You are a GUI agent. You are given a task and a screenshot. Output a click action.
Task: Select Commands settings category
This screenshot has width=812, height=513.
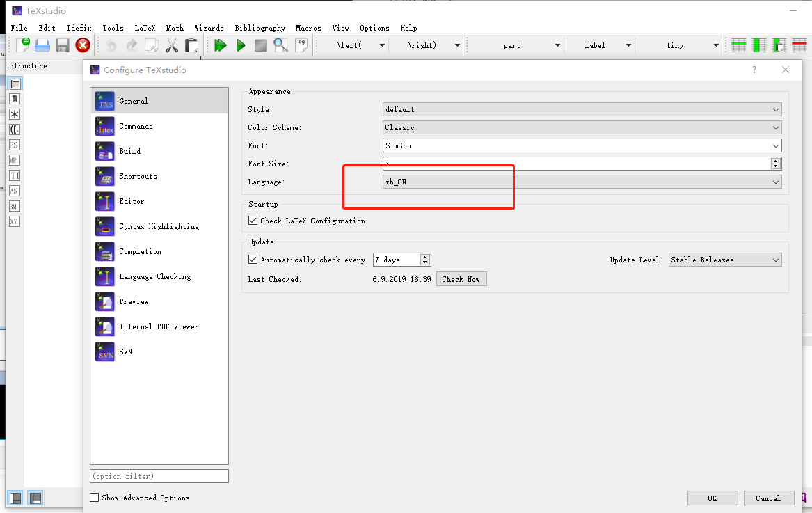pyautogui.click(x=159, y=126)
